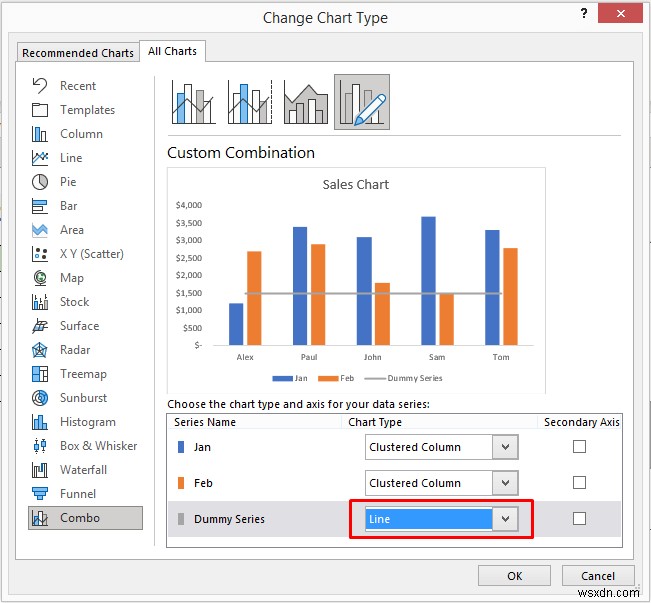
Task: Choose the Stock chart category icon
Action: (40, 302)
